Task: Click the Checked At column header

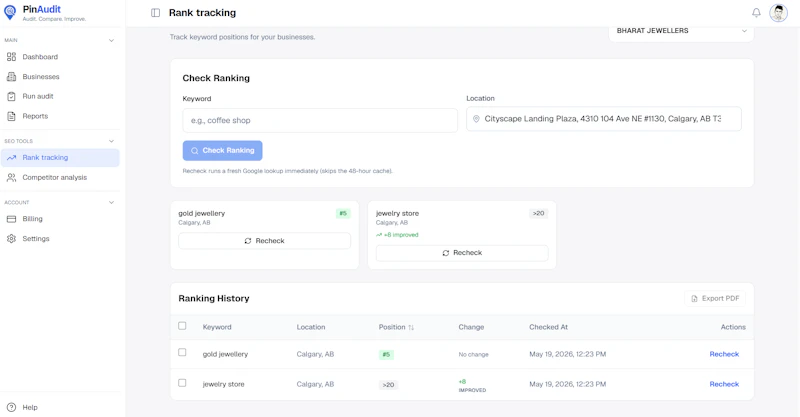Action: pyautogui.click(x=548, y=327)
